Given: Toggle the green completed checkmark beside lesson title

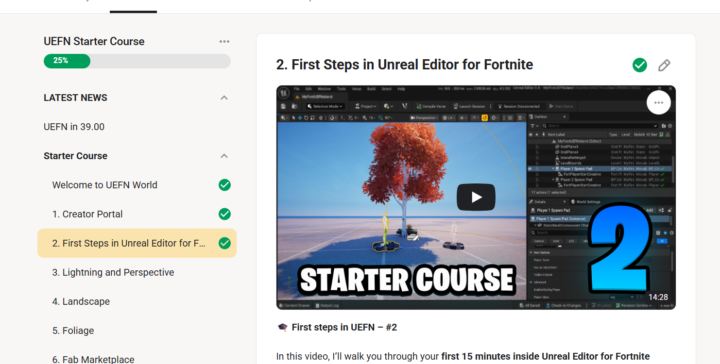Looking at the screenshot, I should (640, 65).
